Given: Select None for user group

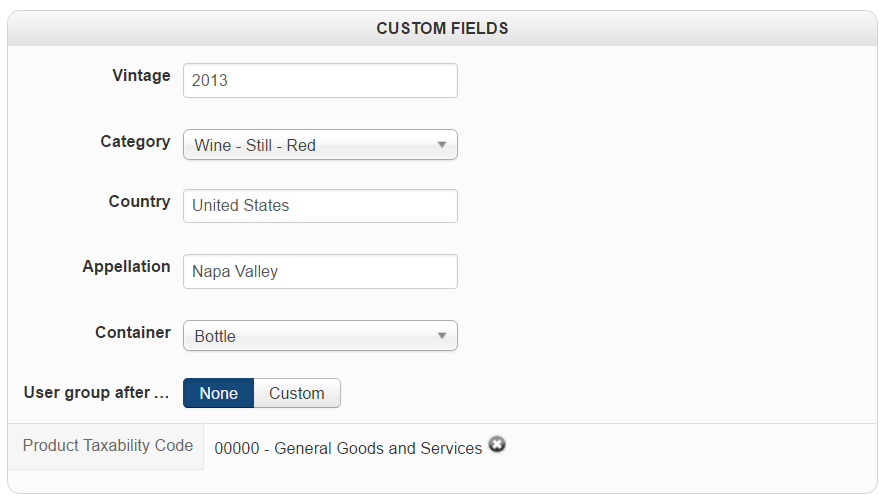Looking at the screenshot, I should pos(218,393).
